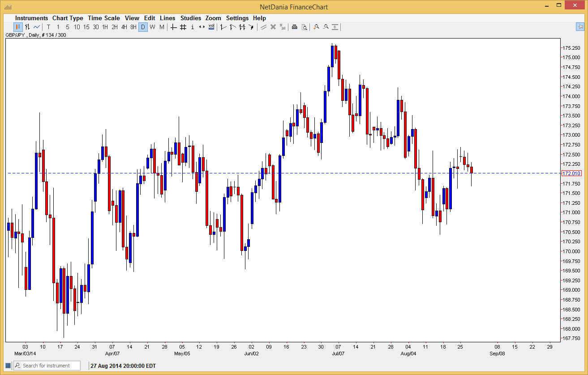Click the grayed parallel lines icon
The width and height of the screenshot is (588, 375).
tap(264, 27)
